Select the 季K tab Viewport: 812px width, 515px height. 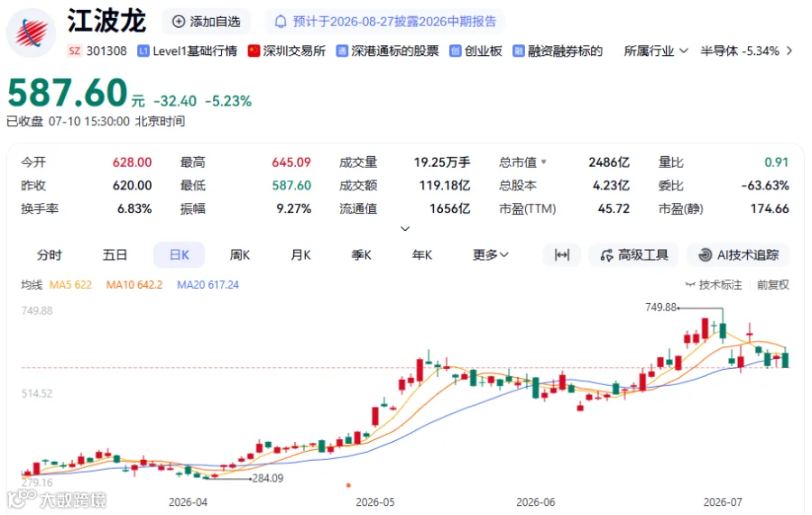point(361,255)
